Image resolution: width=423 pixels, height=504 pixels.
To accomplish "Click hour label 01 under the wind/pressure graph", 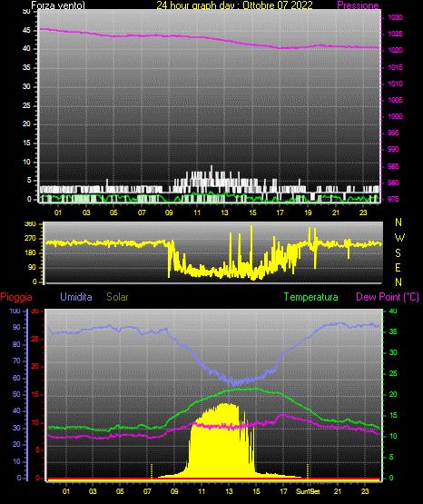I will tap(58, 212).
